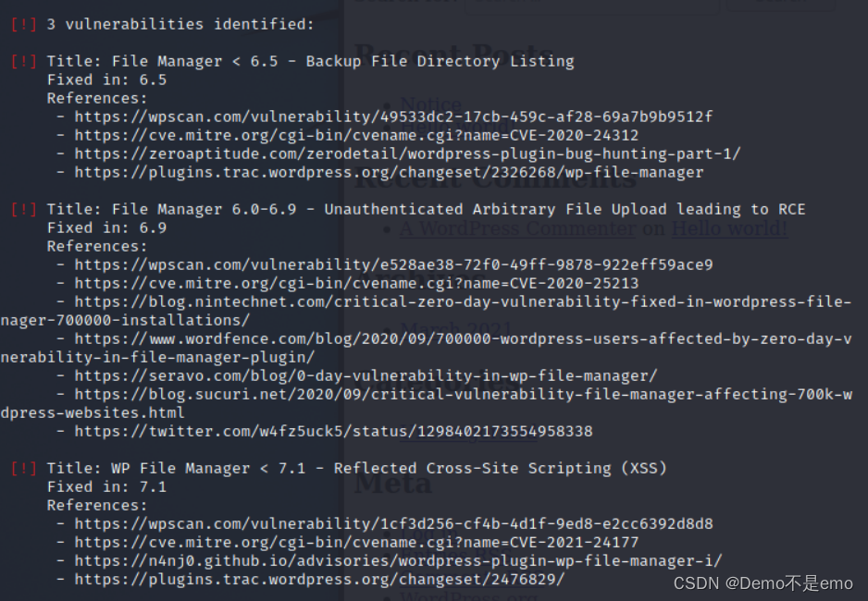Open the blog.nintechnet.com zero-day URL

point(463,301)
